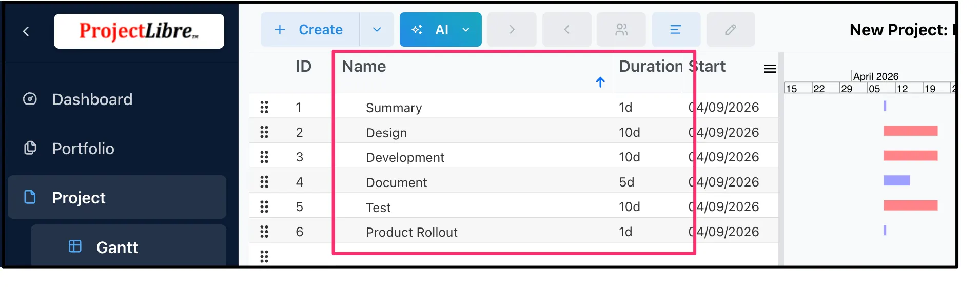Image resolution: width=980 pixels, height=290 pixels.
Task: Click the ID column header
Action: click(x=303, y=66)
